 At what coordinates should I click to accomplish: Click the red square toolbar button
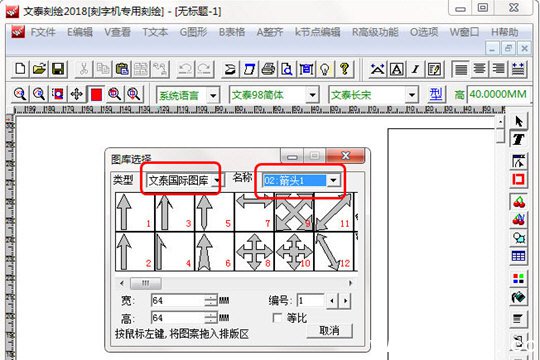point(96,94)
